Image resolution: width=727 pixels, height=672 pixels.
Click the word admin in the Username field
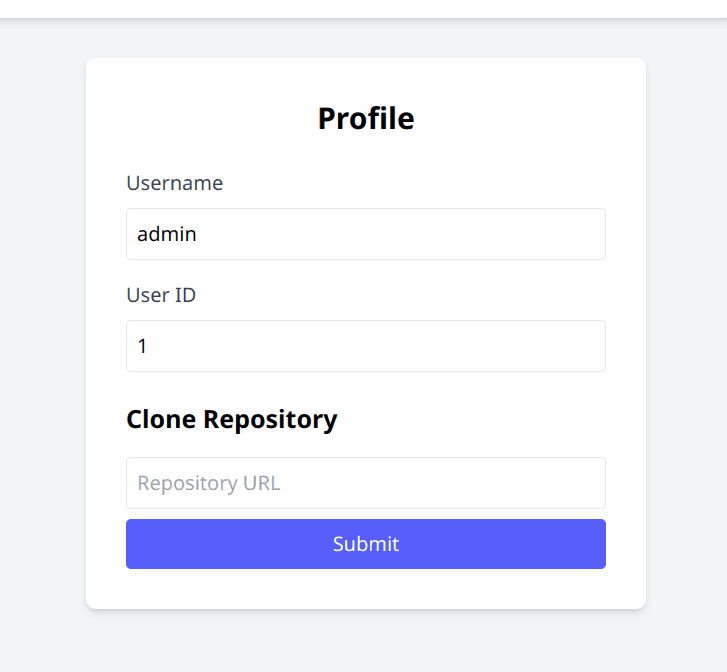point(167,235)
